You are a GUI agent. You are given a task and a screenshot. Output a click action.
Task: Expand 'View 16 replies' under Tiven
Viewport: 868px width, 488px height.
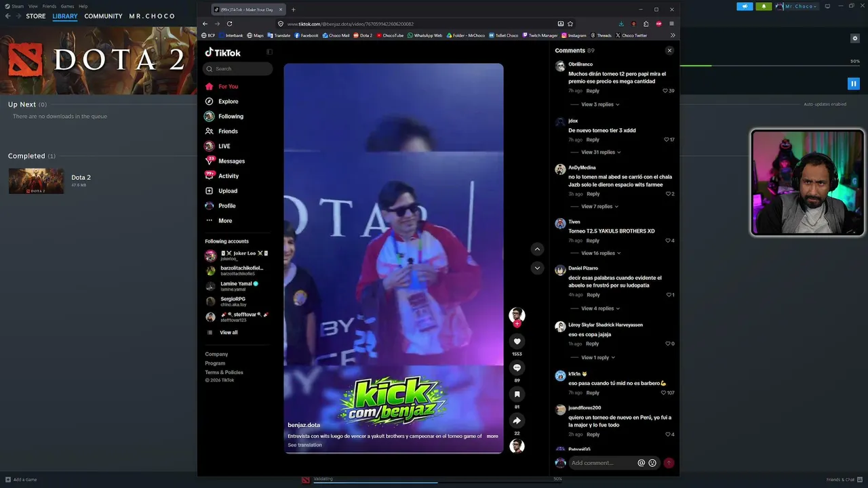[x=601, y=253]
